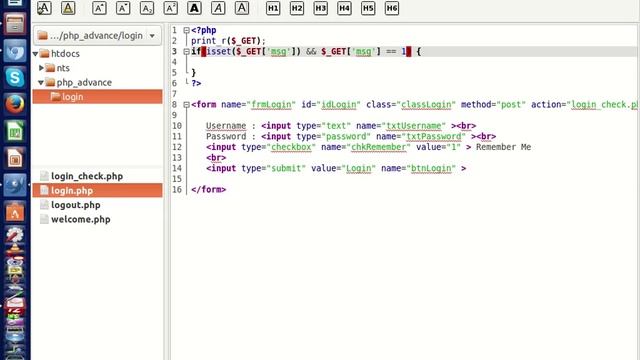The height and width of the screenshot is (360, 640).
Task: Expand the nts folder
Action: (x=41, y=68)
